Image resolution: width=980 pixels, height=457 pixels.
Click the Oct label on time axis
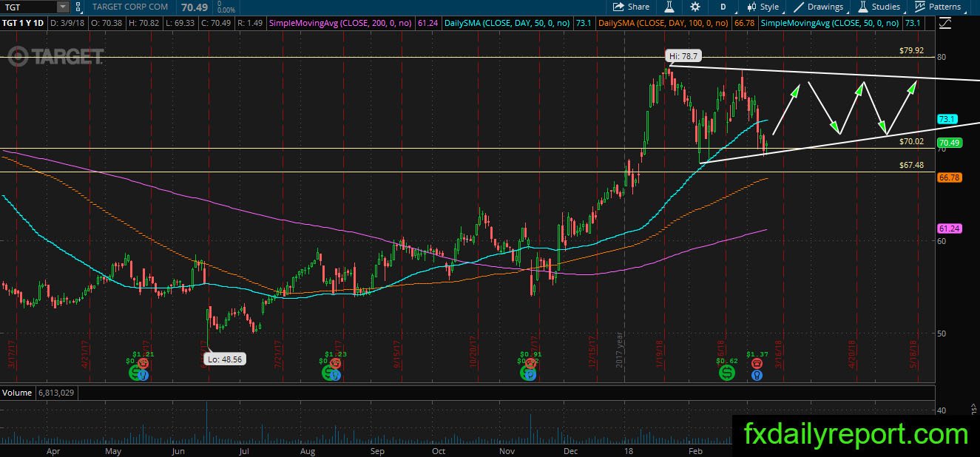439,450
